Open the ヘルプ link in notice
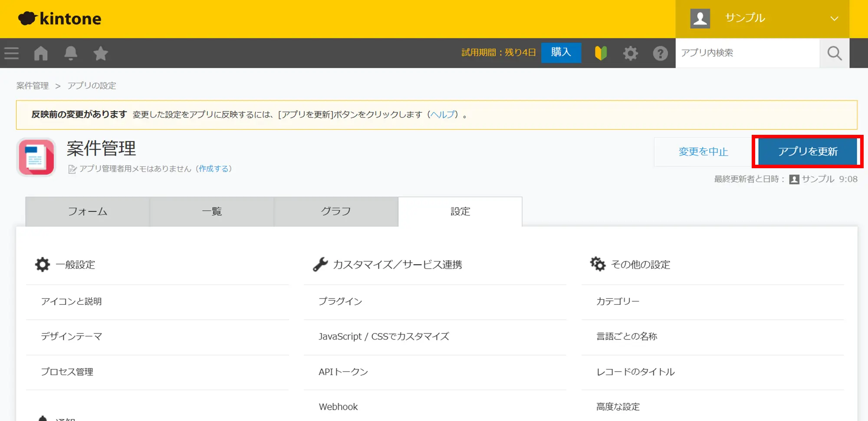This screenshot has width=868, height=421. point(443,114)
